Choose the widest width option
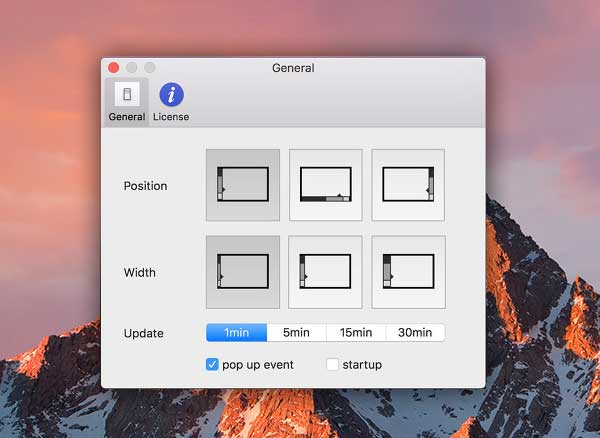Screen dimensions: 600x438 tap(409, 272)
